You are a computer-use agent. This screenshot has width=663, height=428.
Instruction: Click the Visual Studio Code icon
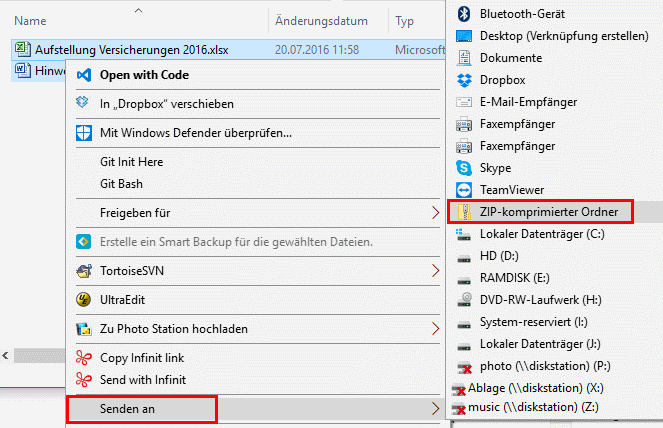coord(84,75)
